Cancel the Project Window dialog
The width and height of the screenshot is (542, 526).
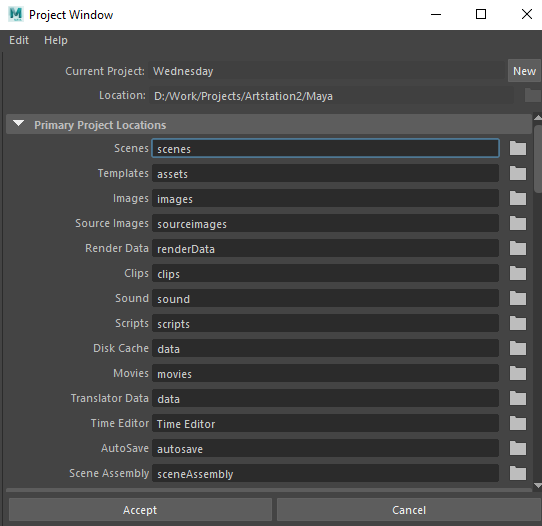coord(409,510)
